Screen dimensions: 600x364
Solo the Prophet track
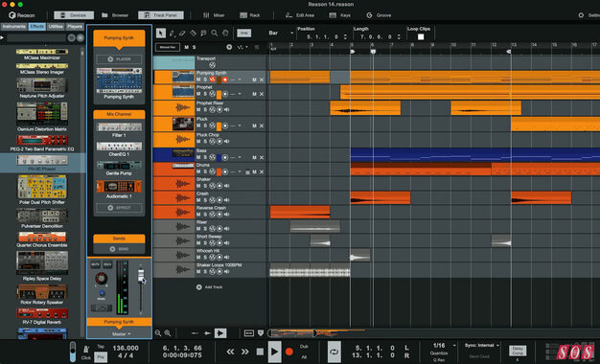[x=205, y=94]
